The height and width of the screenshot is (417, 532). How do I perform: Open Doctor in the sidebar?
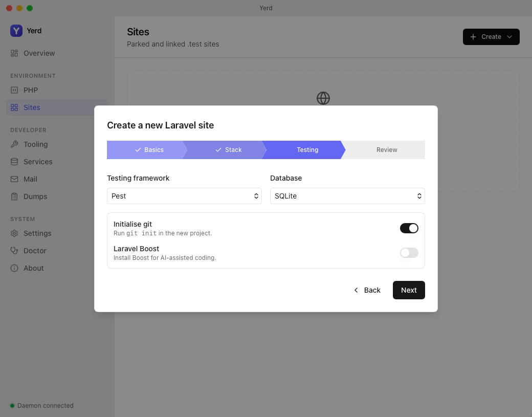coord(57,251)
